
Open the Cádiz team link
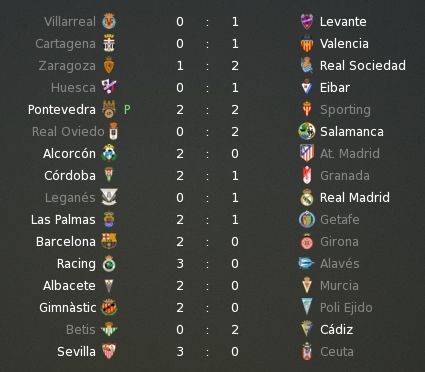tap(336, 330)
